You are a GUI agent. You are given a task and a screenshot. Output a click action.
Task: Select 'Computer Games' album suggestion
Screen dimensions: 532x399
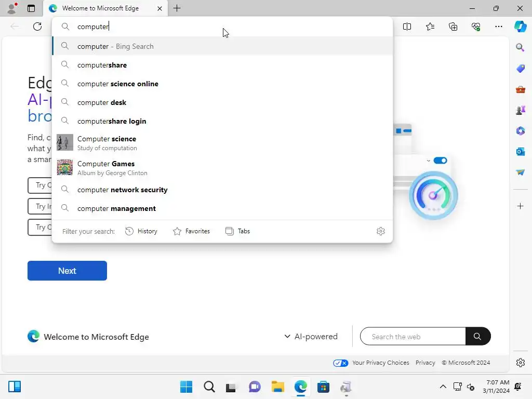222,168
